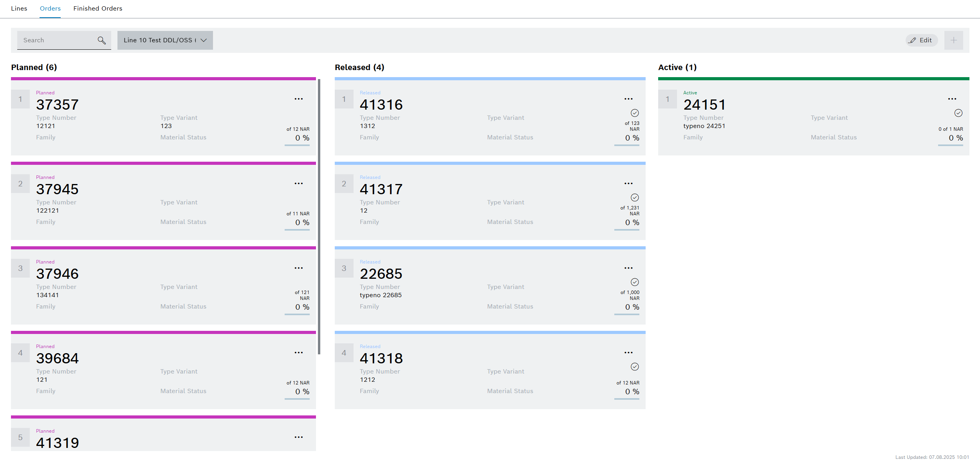Image resolution: width=980 pixels, height=462 pixels.
Task: Open more options for order 39684
Action: click(x=298, y=353)
